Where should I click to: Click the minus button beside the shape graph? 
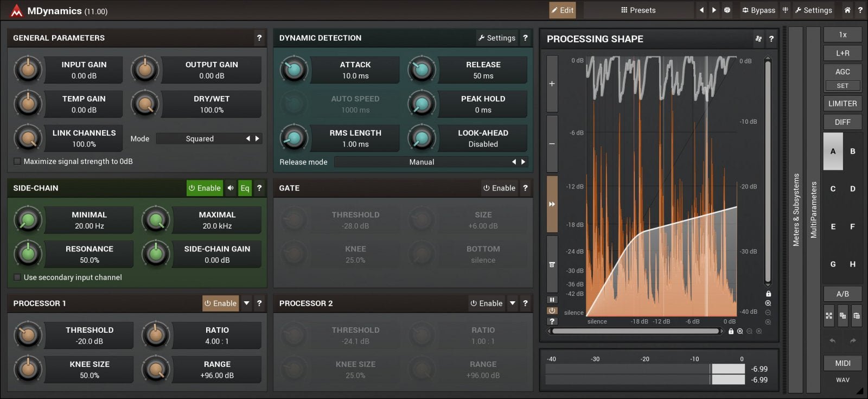click(x=552, y=144)
